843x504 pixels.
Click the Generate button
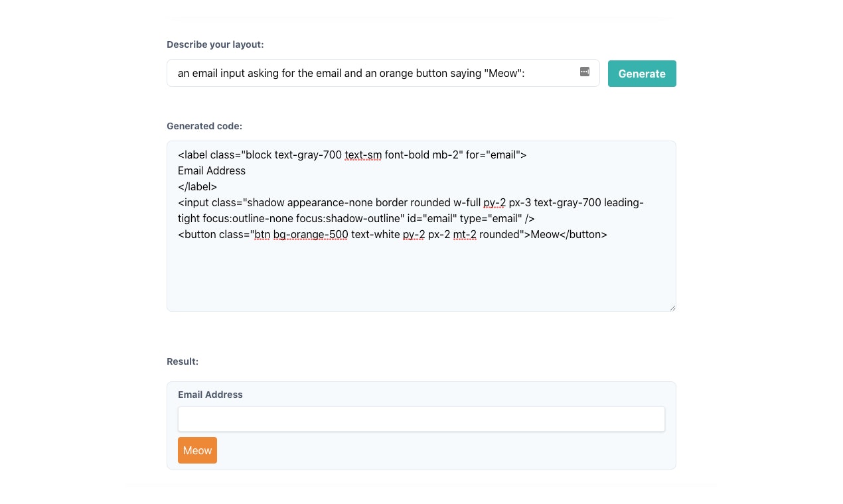coord(641,74)
